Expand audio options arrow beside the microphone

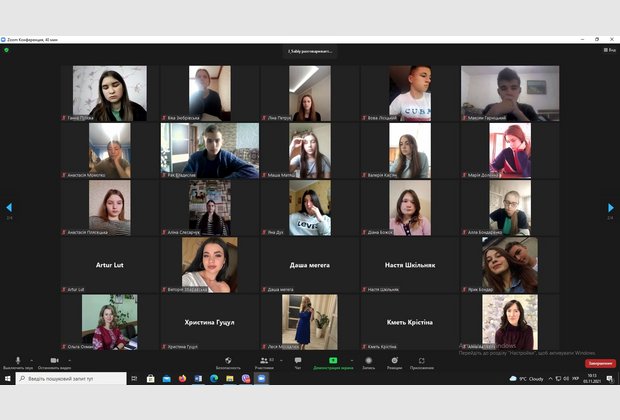click(x=31, y=359)
